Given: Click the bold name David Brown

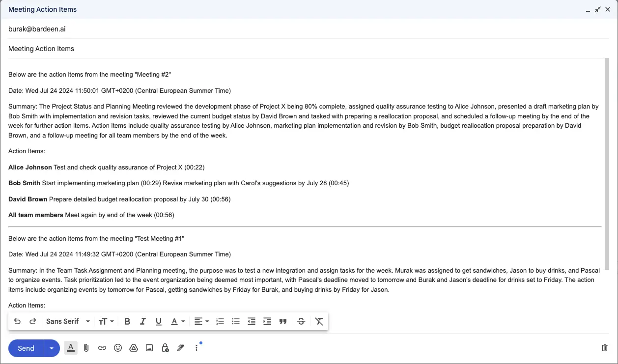Looking at the screenshot, I should click(28, 199).
